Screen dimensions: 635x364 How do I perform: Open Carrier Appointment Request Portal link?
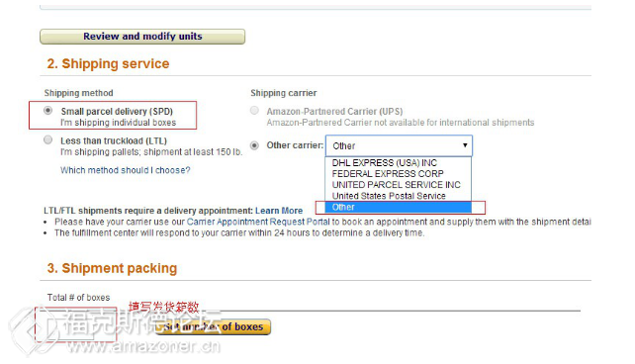click(258, 222)
